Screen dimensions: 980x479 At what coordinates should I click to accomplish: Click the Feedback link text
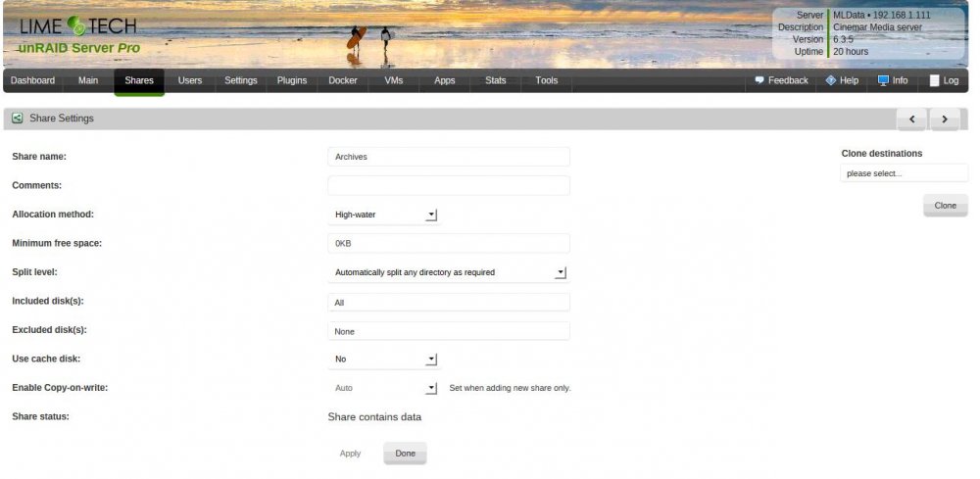click(x=788, y=80)
